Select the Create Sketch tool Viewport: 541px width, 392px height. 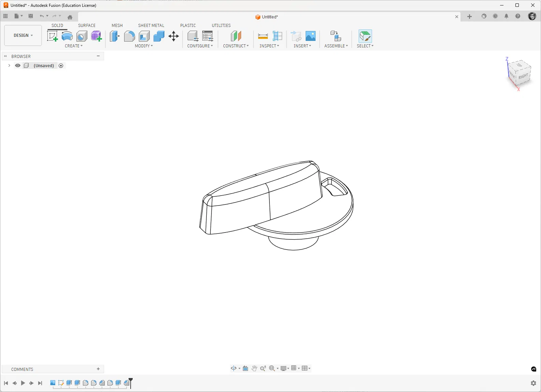(x=52, y=36)
